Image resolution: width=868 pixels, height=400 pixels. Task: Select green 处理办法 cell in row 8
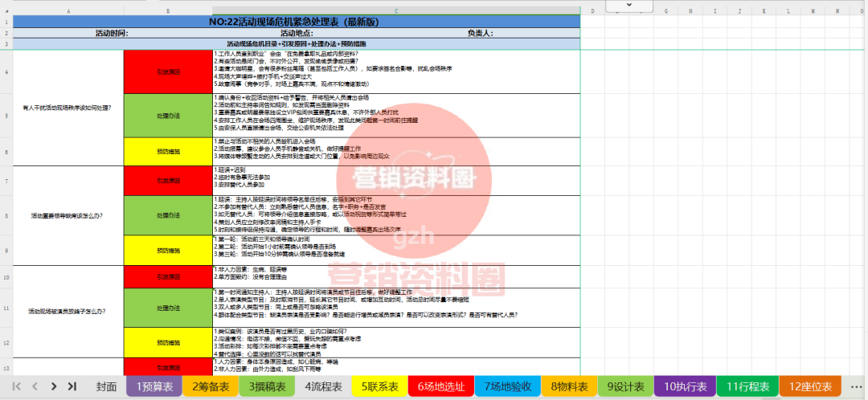tap(168, 215)
